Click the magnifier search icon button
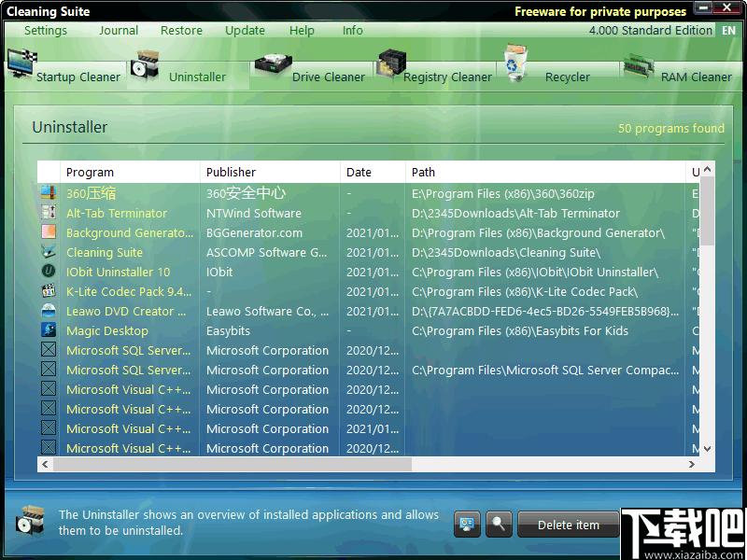747x560 pixels. point(499,525)
